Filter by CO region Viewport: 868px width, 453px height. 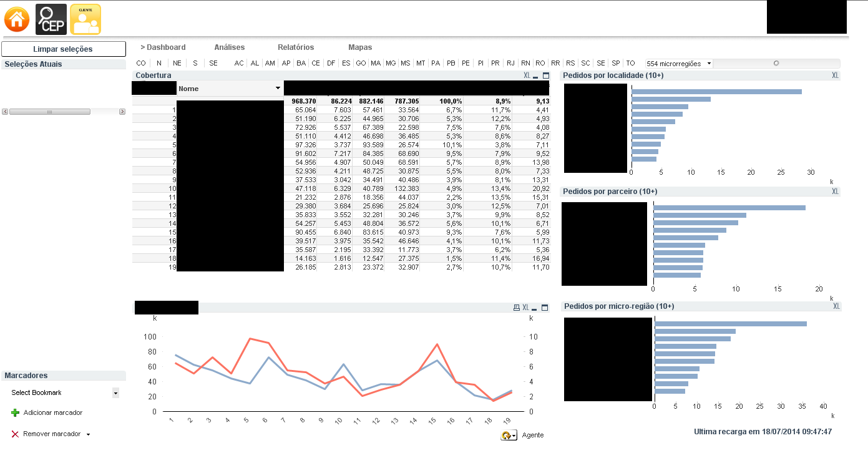click(x=141, y=64)
